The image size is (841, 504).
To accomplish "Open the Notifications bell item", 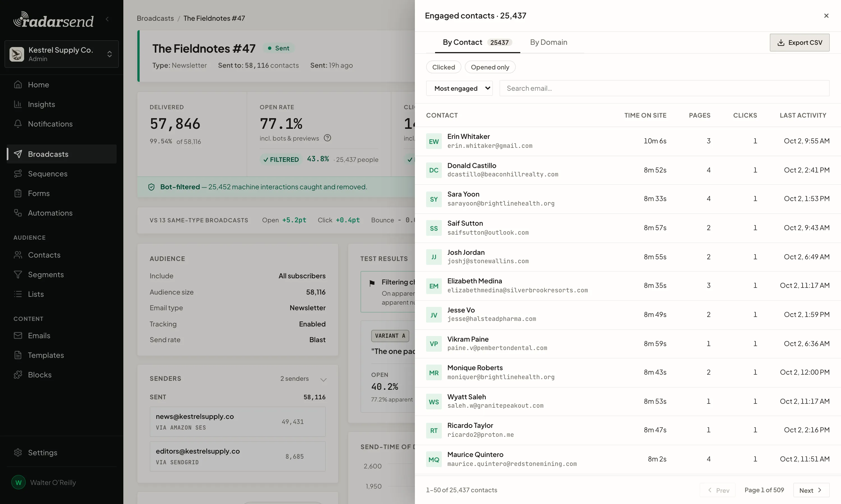I will pos(61,124).
